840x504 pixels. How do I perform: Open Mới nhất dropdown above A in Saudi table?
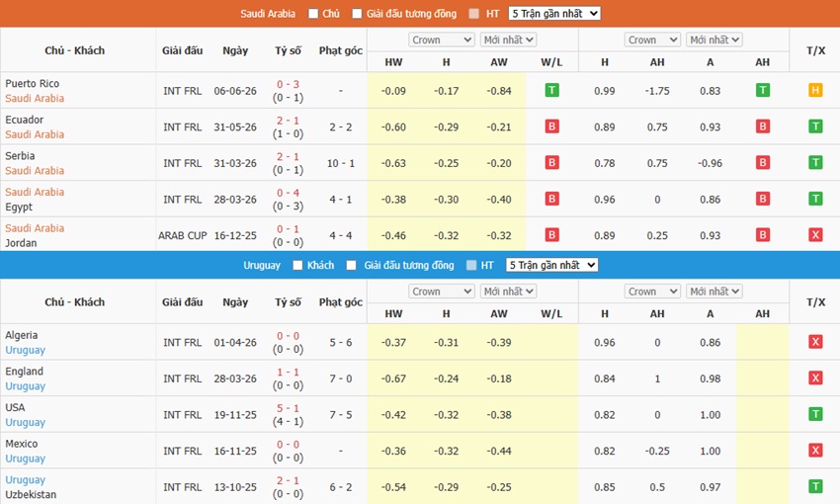714,40
